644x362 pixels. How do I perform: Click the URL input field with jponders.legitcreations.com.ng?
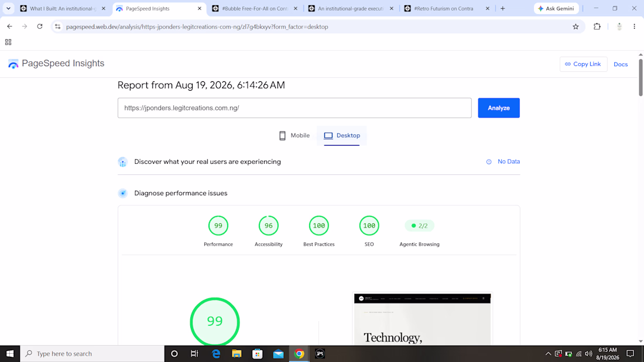(x=294, y=108)
